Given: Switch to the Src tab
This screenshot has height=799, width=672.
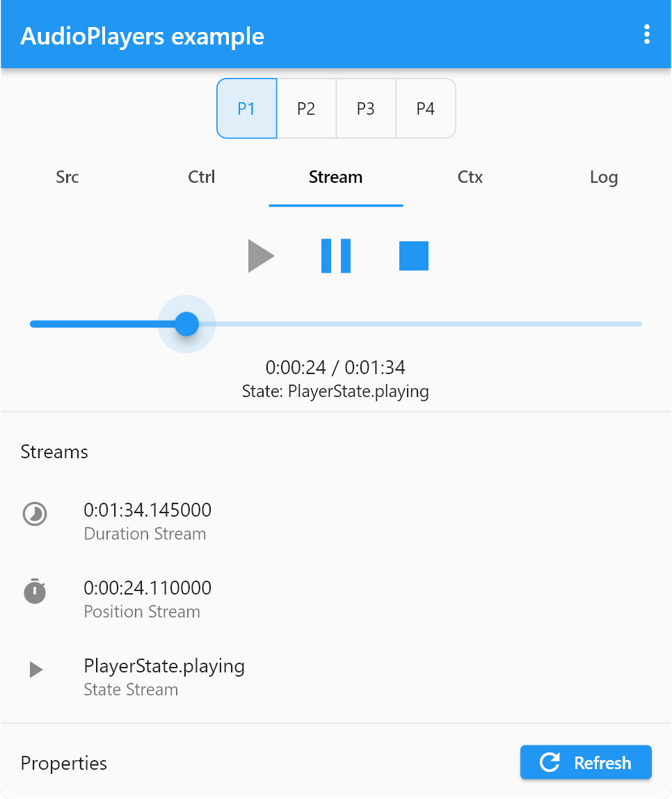Looking at the screenshot, I should click(67, 177).
